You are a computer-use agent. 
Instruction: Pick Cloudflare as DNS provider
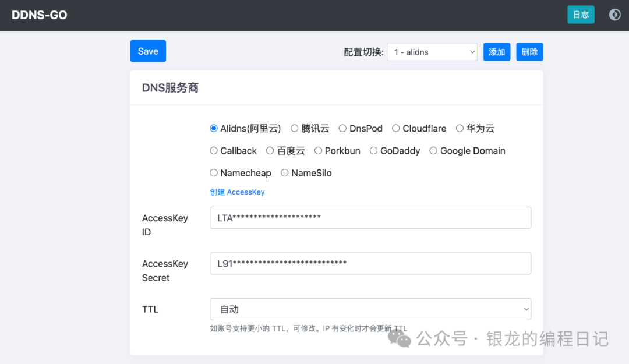click(396, 128)
